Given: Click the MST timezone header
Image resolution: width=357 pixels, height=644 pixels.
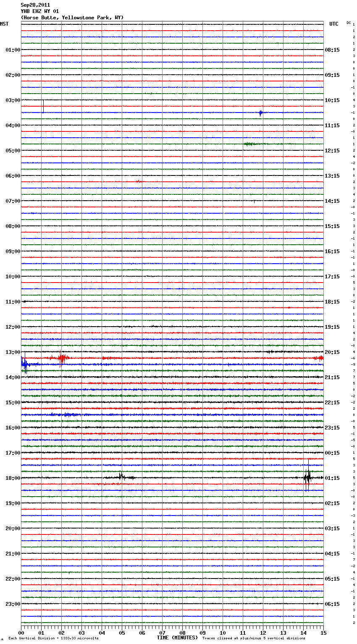Looking at the screenshot, I should coord(4,24).
